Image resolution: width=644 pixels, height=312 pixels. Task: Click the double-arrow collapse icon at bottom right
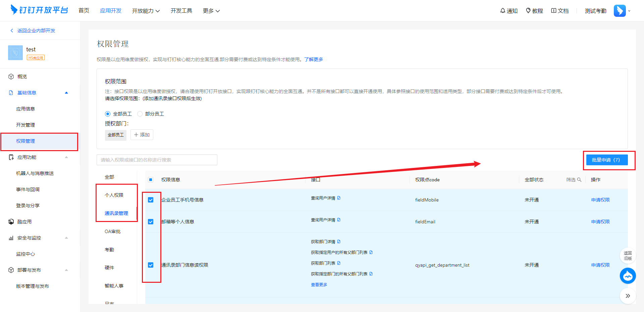[x=628, y=296]
